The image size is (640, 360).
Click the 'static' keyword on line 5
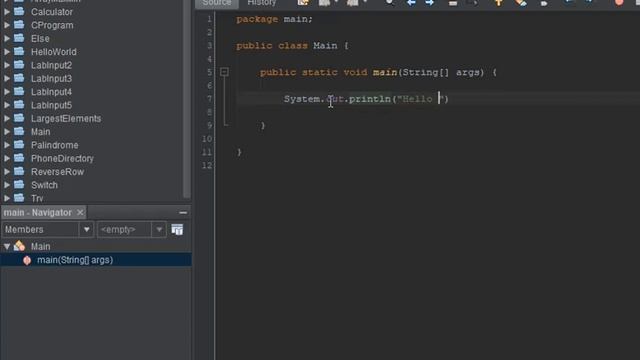pyautogui.click(x=320, y=72)
